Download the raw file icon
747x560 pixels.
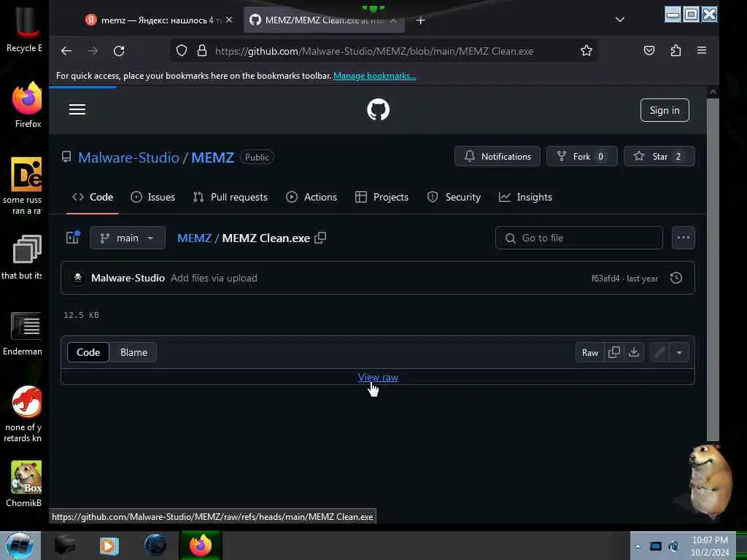(x=634, y=352)
